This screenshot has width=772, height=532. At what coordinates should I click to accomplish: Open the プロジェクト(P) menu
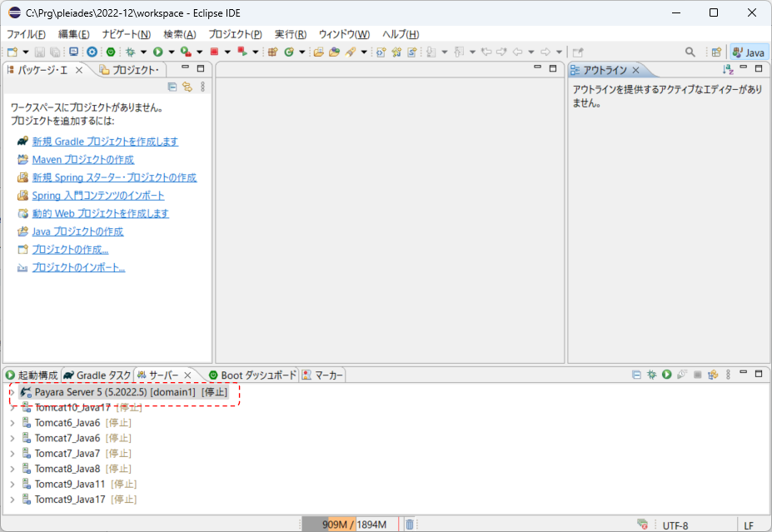236,34
